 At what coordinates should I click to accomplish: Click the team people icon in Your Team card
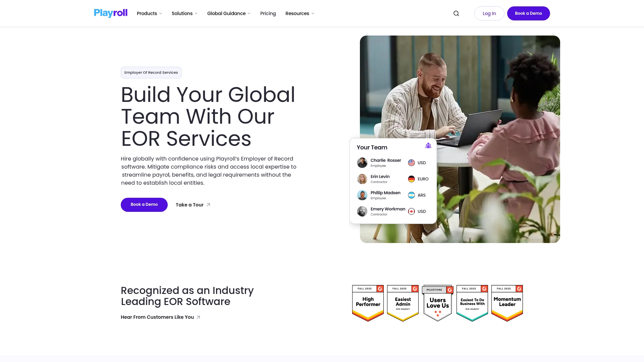428,145
